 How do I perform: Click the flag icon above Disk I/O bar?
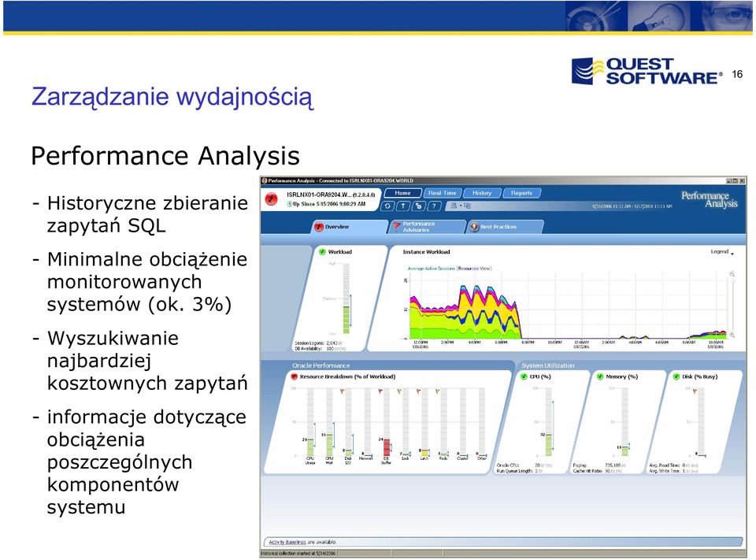tap(343, 391)
